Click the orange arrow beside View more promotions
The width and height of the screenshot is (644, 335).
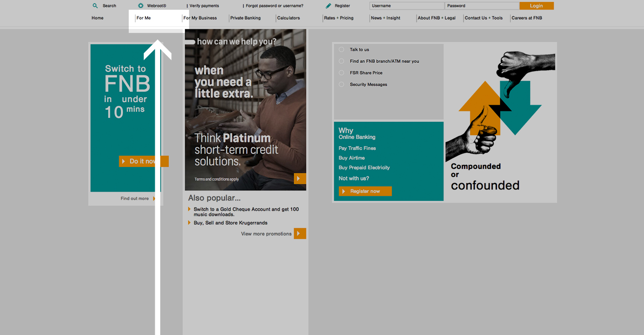point(300,234)
